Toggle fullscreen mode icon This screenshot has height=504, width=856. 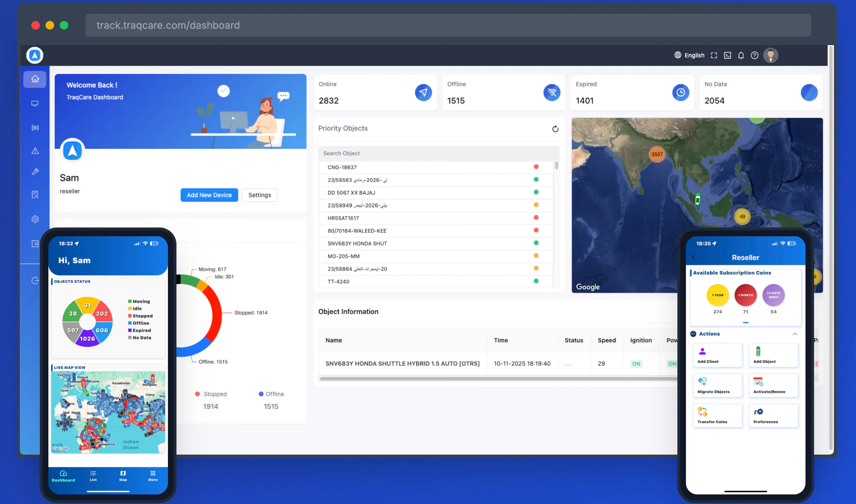pyautogui.click(x=714, y=55)
